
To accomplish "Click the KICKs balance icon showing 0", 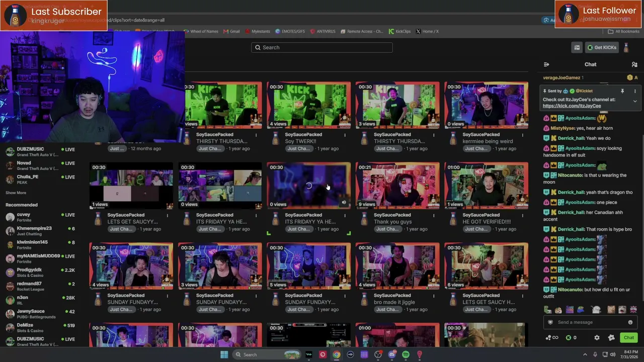I will pyautogui.click(x=571, y=338).
